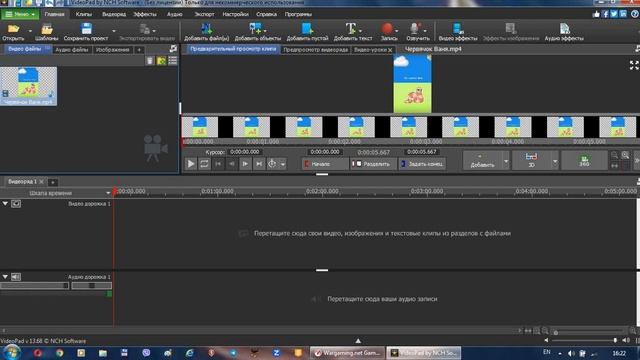
Task: Open the Клипы ribbon tab
Action: pos(84,14)
